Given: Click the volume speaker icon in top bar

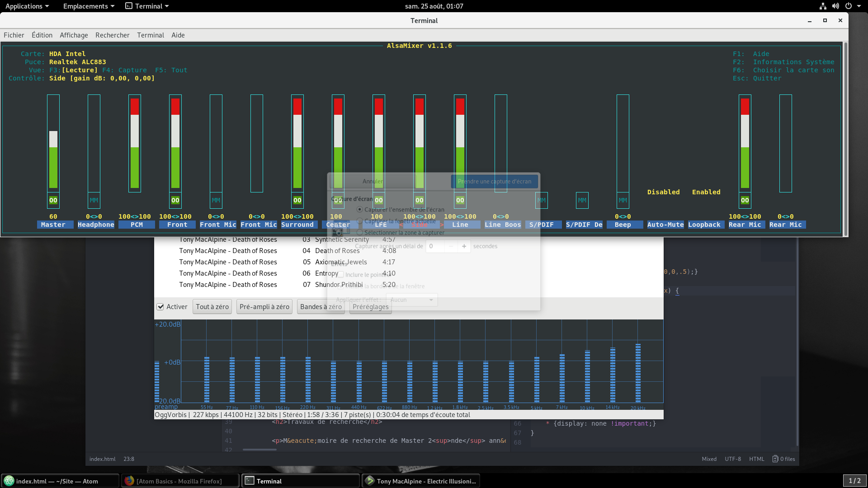Looking at the screenshot, I should click(x=835, y=6).
